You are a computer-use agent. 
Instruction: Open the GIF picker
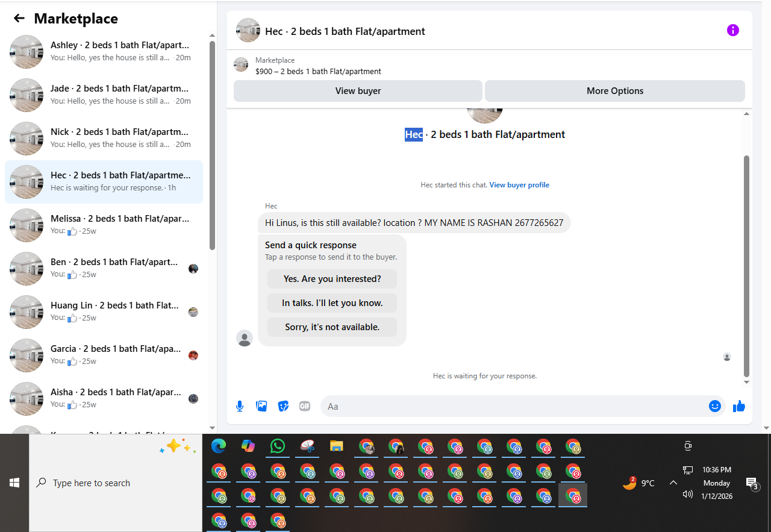pos(305,406)
